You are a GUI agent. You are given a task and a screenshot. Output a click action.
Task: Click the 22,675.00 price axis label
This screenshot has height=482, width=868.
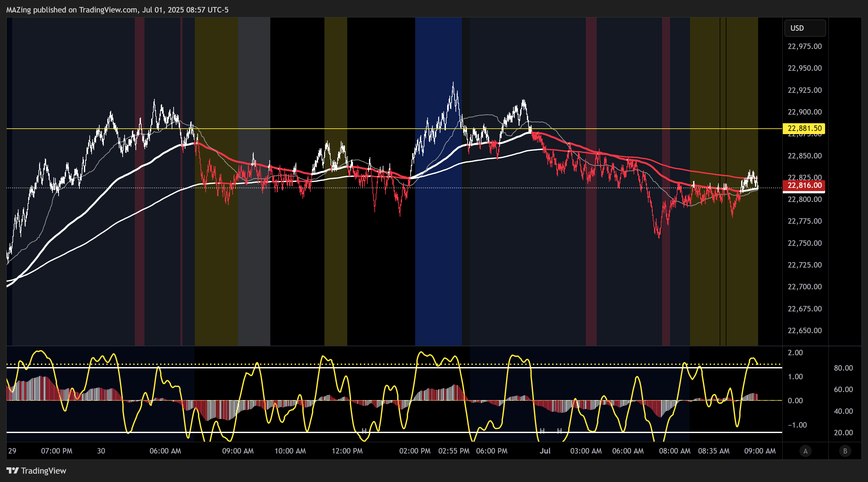point(805,309)
